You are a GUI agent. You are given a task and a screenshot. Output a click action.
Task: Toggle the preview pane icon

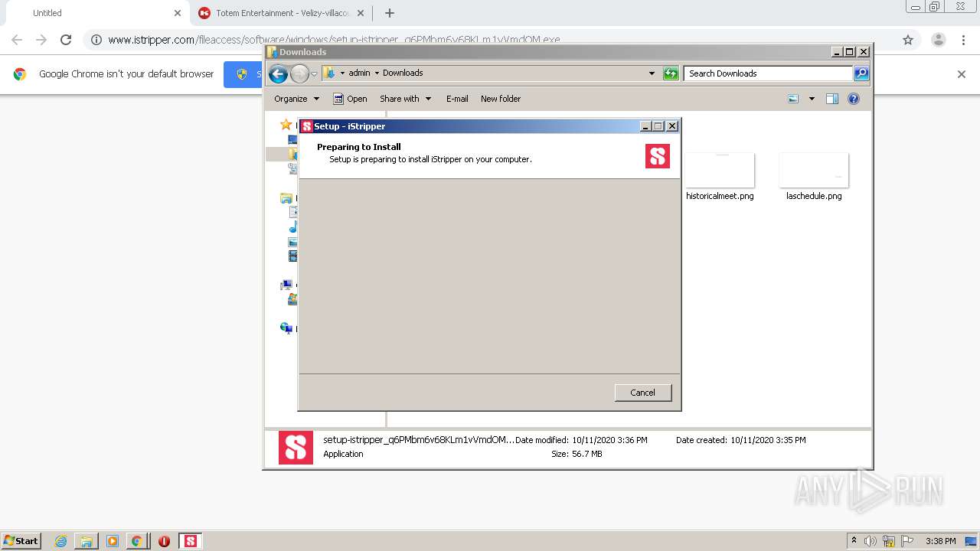pos(832,99)
